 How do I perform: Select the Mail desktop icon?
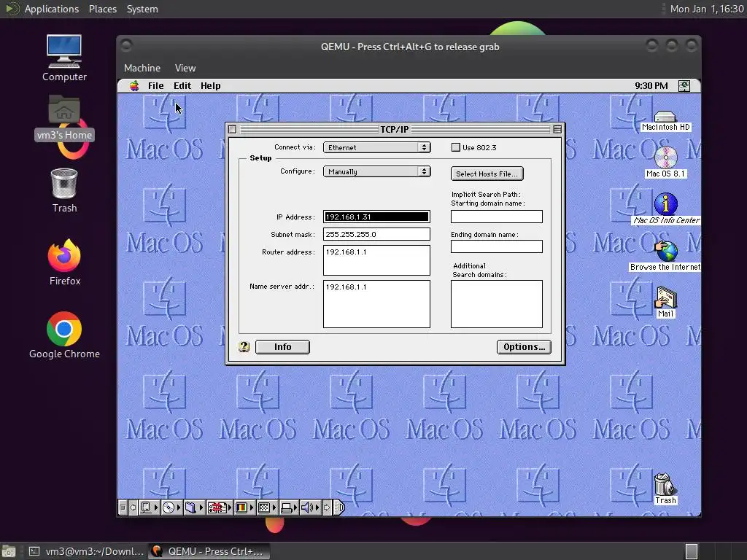point(665,303)
